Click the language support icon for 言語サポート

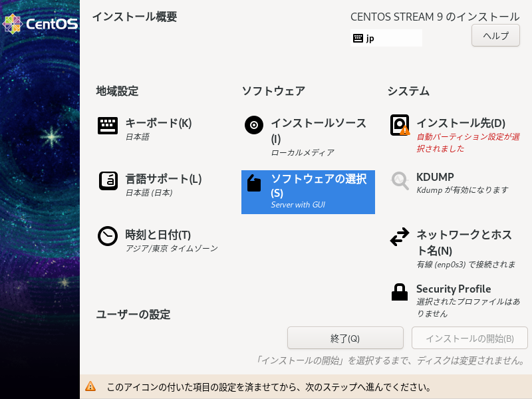pos(108,181)
